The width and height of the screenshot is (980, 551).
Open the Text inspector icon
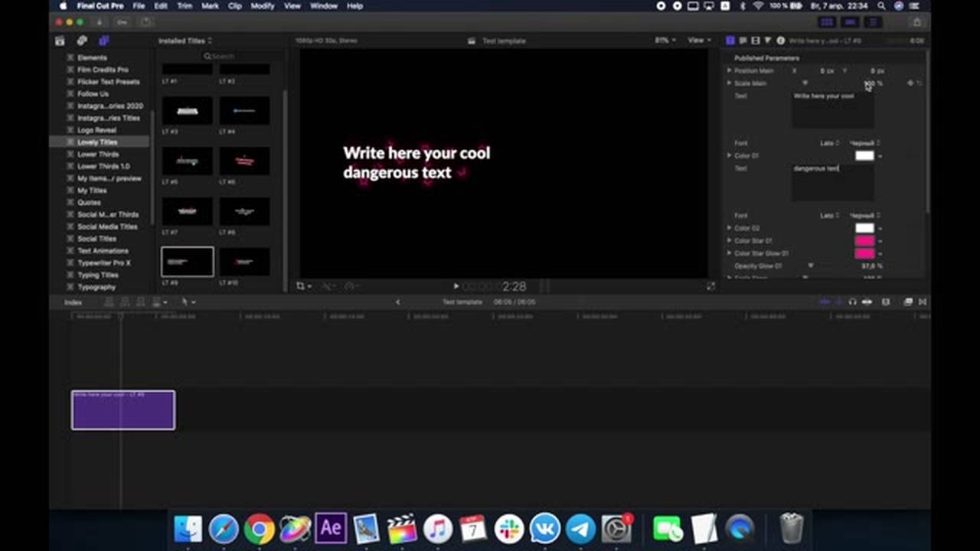point(743,41)
